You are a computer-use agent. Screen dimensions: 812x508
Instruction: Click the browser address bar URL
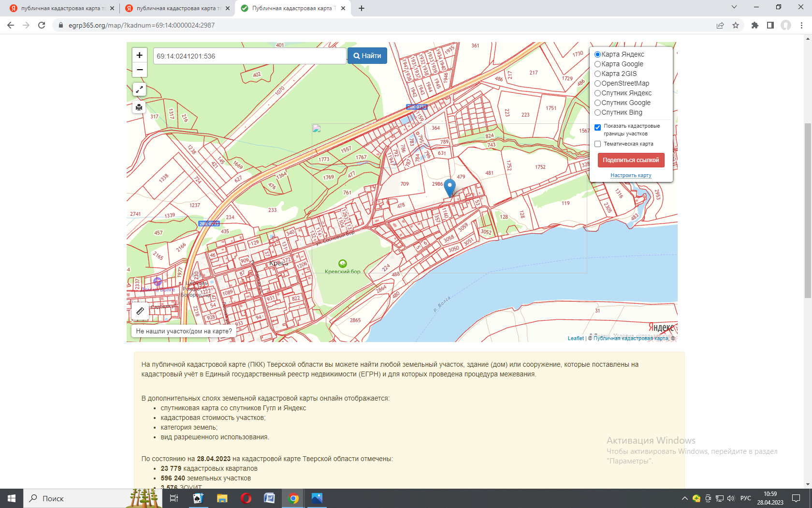click(142, 25)
